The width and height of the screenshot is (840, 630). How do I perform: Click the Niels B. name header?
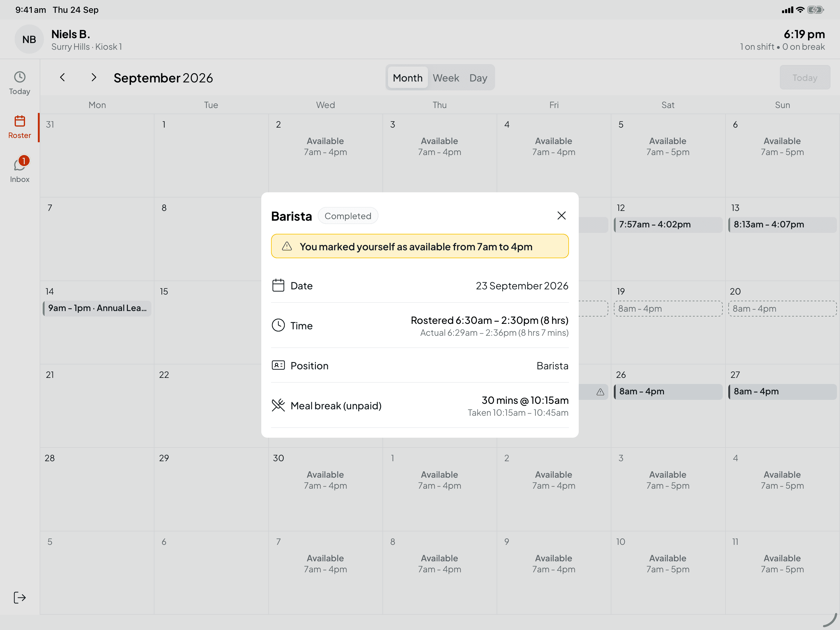click(71, 34)
